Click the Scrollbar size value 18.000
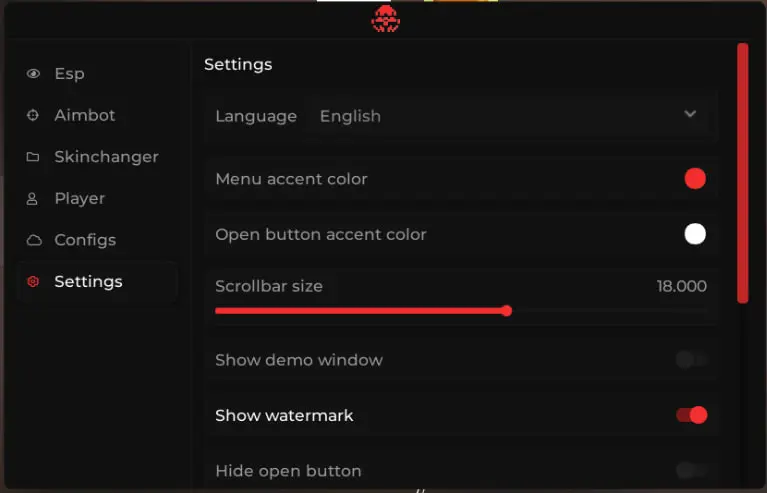Viewport: 767px width, 493px height. point(681,286)
